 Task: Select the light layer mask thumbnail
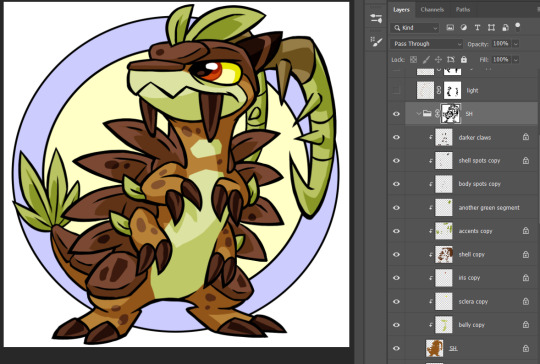click(x=453, y=91)
